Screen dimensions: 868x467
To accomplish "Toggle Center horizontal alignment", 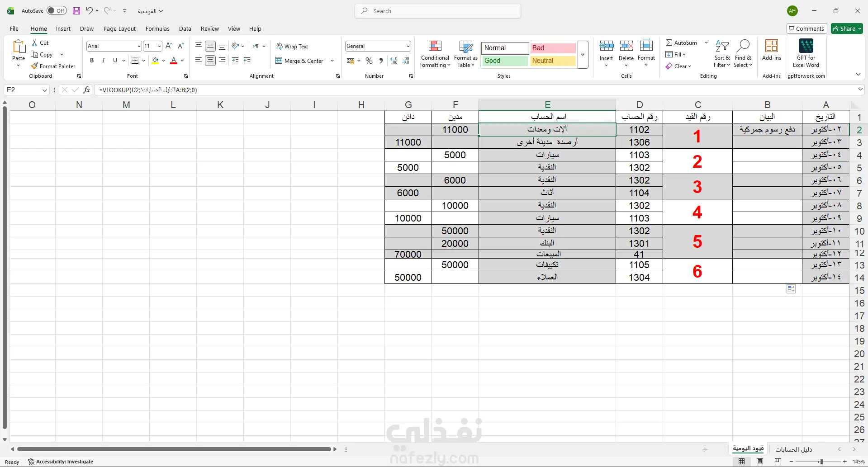I will [x=210, y=60].
